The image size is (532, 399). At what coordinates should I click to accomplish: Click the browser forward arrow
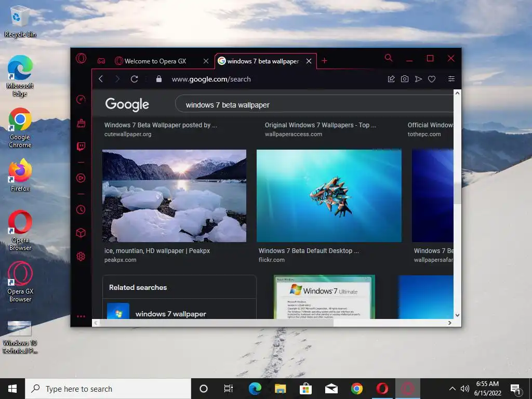click(117, 79)
